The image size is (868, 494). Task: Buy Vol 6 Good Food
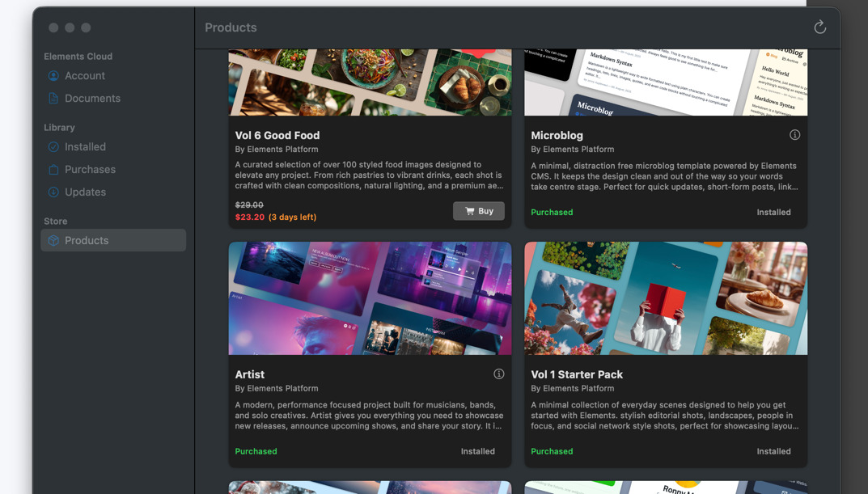(479, 211)
